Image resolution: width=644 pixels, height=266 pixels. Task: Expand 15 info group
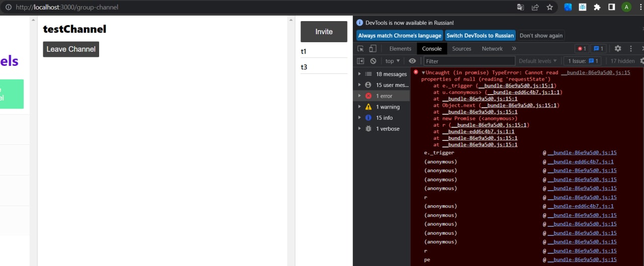click(x=359, y=118)
